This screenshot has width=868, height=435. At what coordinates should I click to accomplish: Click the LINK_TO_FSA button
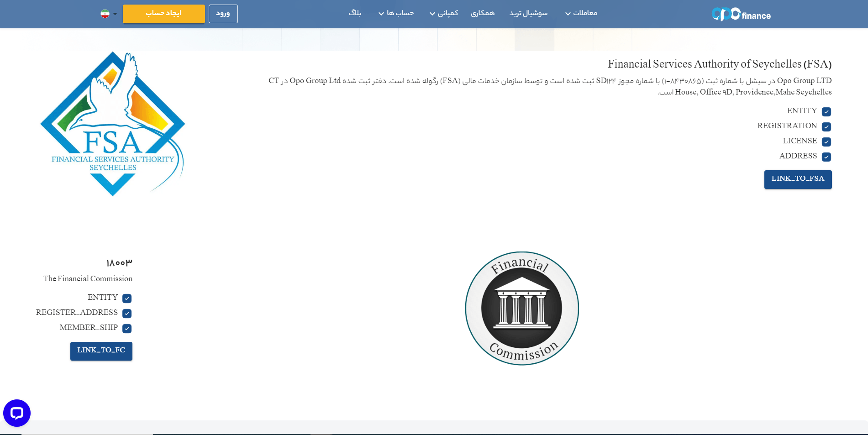coord(798,179)
